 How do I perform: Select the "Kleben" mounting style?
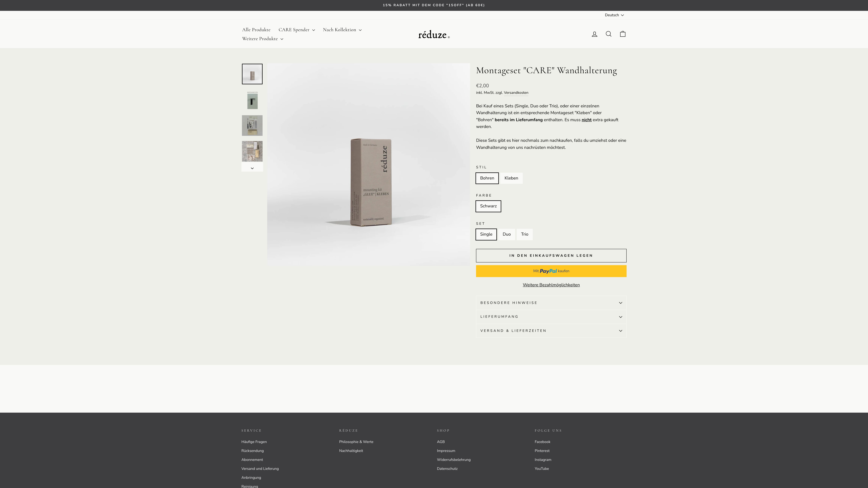(511, 178)
